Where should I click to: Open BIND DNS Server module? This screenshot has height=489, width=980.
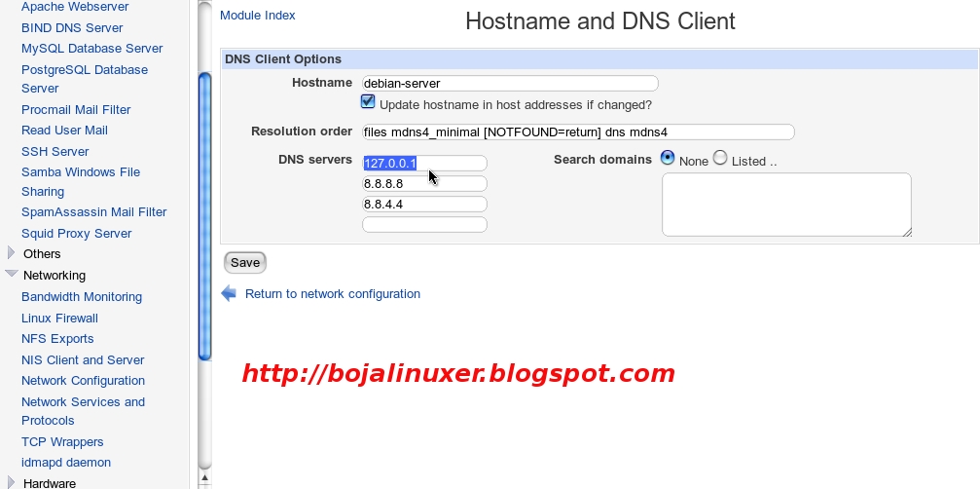pyautogui.click(x=72, y=27)
